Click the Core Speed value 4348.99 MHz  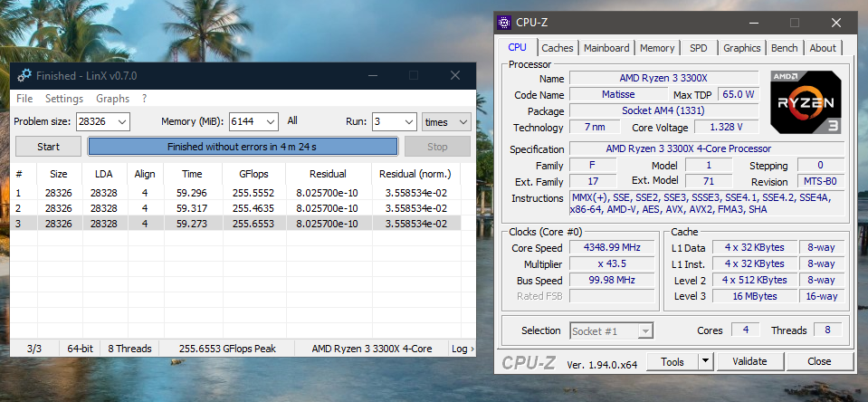(x=612, y=247)
